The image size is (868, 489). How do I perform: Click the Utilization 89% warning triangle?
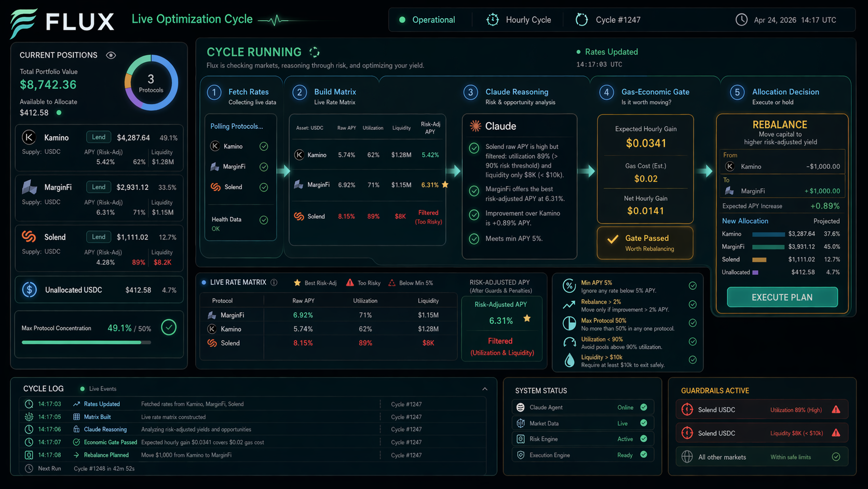pos(836,409)
